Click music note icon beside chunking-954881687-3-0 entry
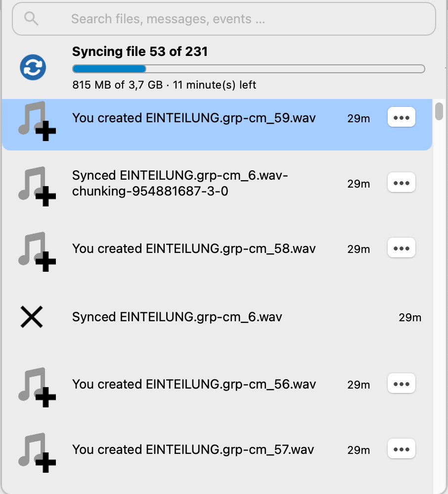 (x=37, y=185)
